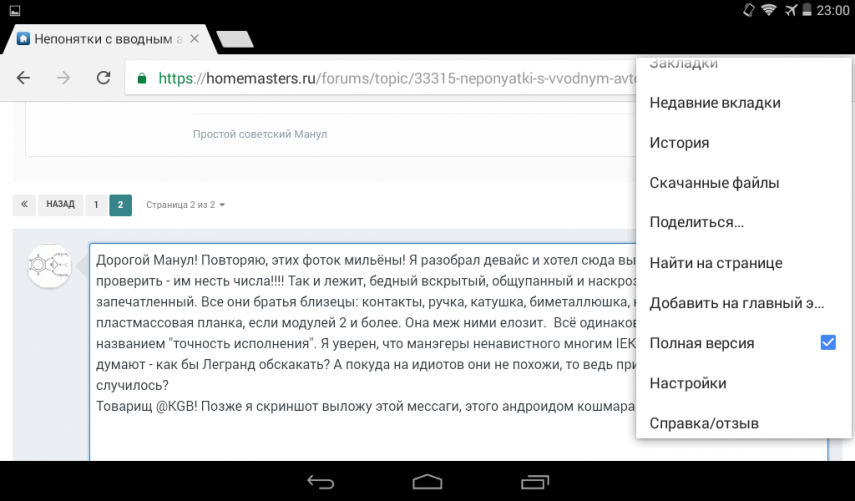This screenshot has height=501, width=855.
Task: Go to first page double-arrow
Action: (x=24, y=204)
